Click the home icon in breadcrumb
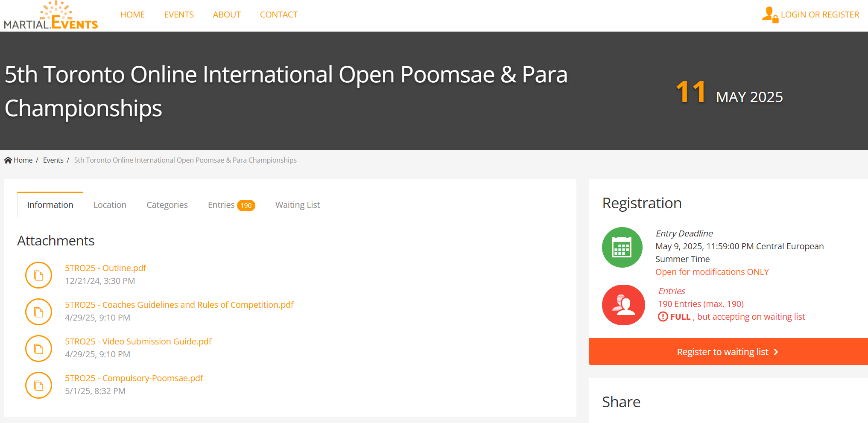This screenshot has width=868, height=423. [x=8, y=160]
